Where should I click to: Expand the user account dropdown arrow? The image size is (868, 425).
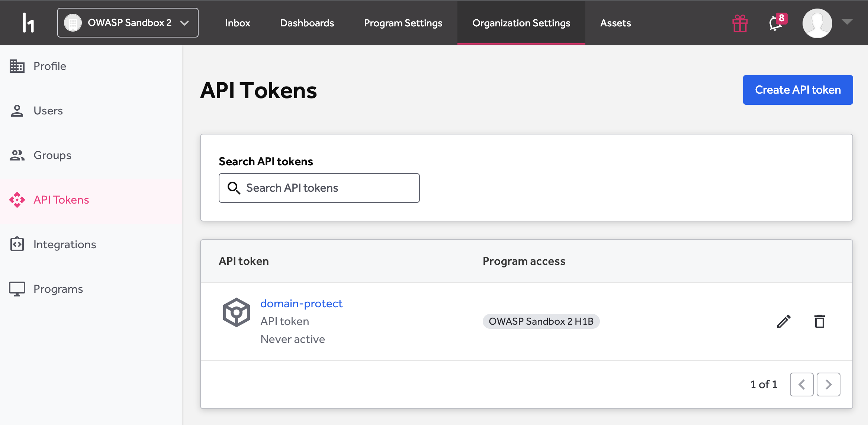[x=847, y=22]
